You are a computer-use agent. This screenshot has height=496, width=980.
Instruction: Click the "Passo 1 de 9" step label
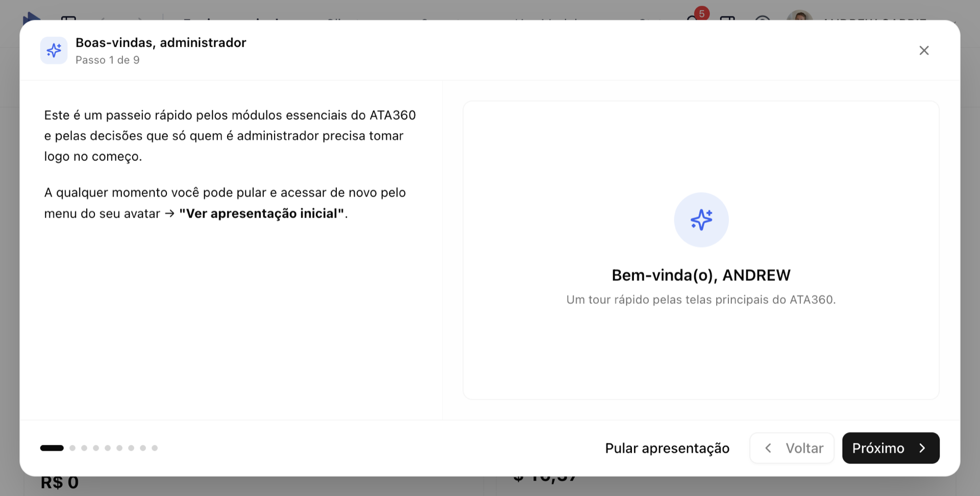(x=107, y=60)
